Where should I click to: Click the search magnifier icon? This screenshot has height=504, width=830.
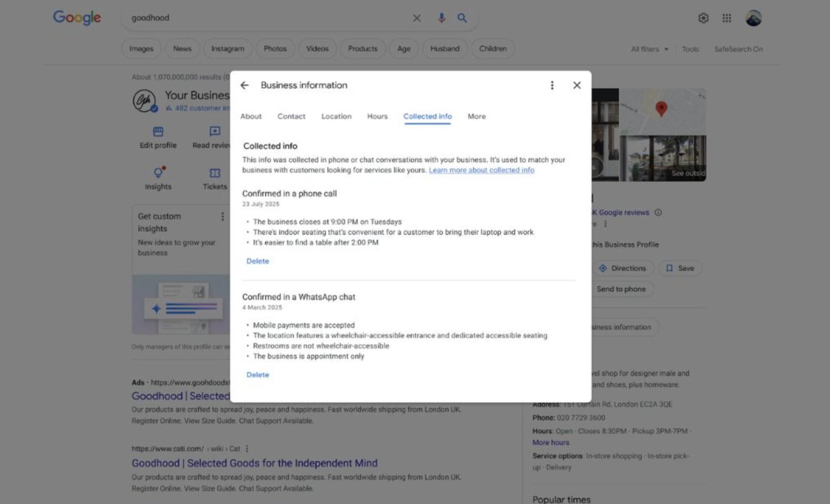coord(462,18)
